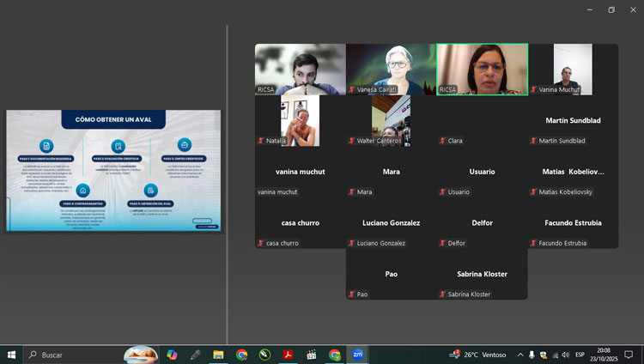Screen dimensions: 644x364
Task: Click the clock showing 20:08 in the taskbar
Action: [x=604, y=355]
